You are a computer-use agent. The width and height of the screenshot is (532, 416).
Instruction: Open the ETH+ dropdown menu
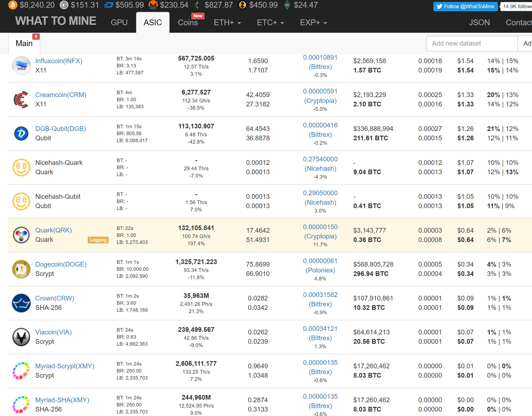[227, 22]
